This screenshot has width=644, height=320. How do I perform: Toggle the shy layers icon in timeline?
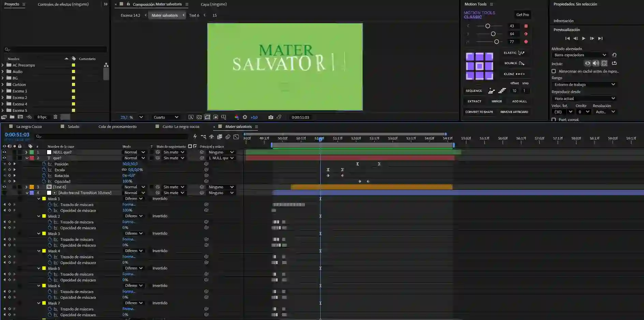[x=211, y=137]
